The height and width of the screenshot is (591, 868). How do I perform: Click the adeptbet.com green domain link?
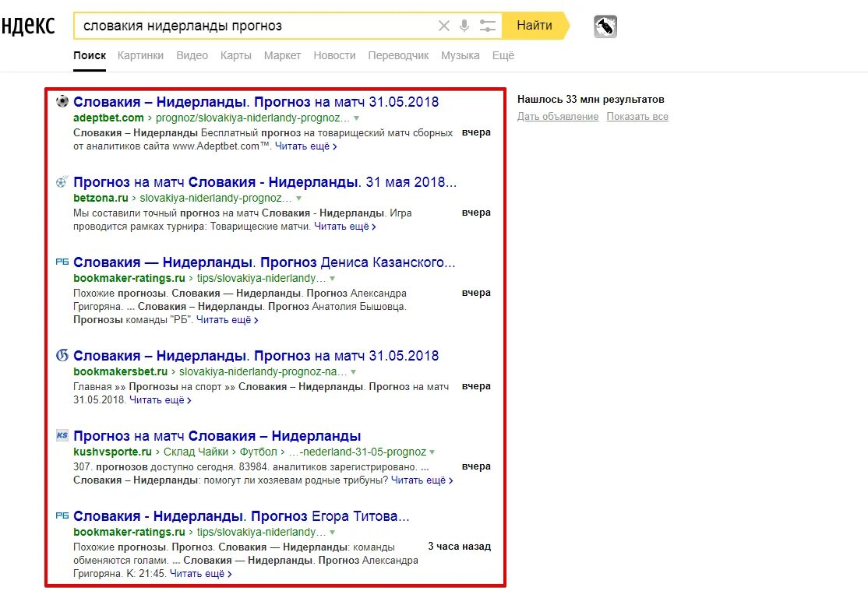click(x=108, y=118)
